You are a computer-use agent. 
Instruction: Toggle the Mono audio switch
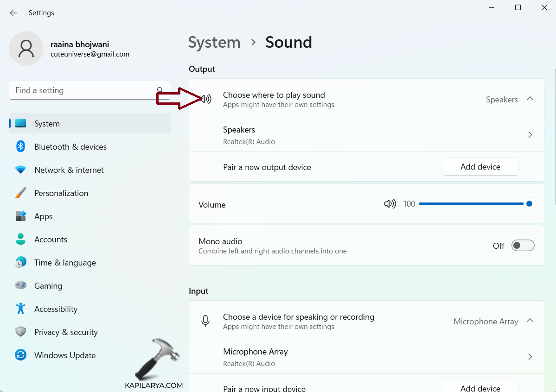coord(523,246)
